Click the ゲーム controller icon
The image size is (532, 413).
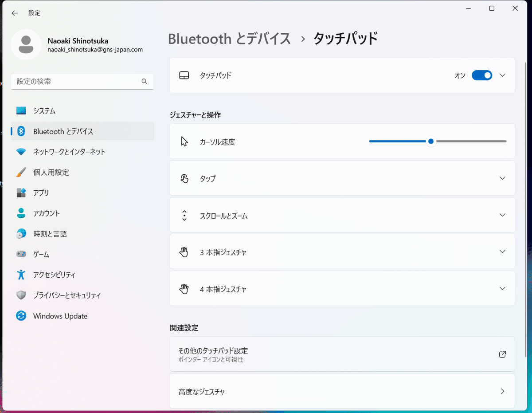click(x=21, y=254)
